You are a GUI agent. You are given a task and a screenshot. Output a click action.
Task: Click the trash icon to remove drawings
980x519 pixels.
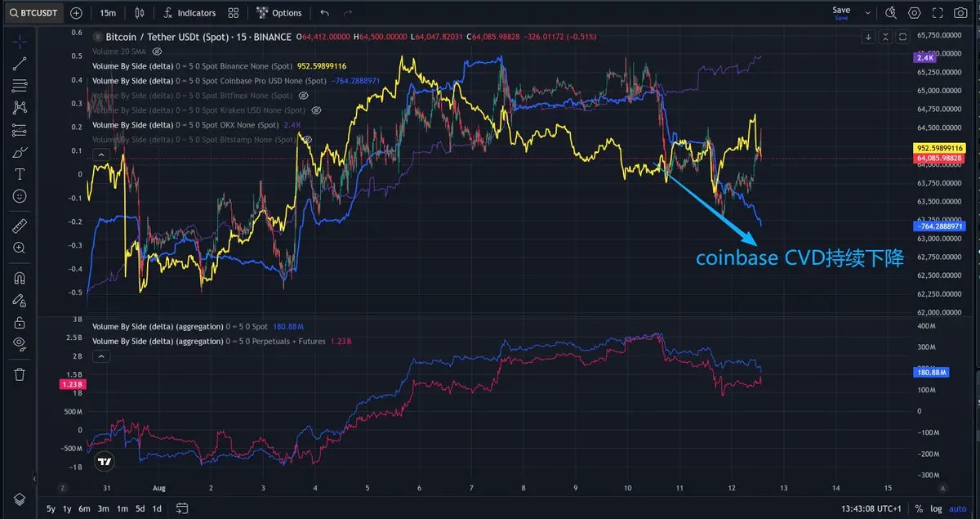(x=20, y=374)
